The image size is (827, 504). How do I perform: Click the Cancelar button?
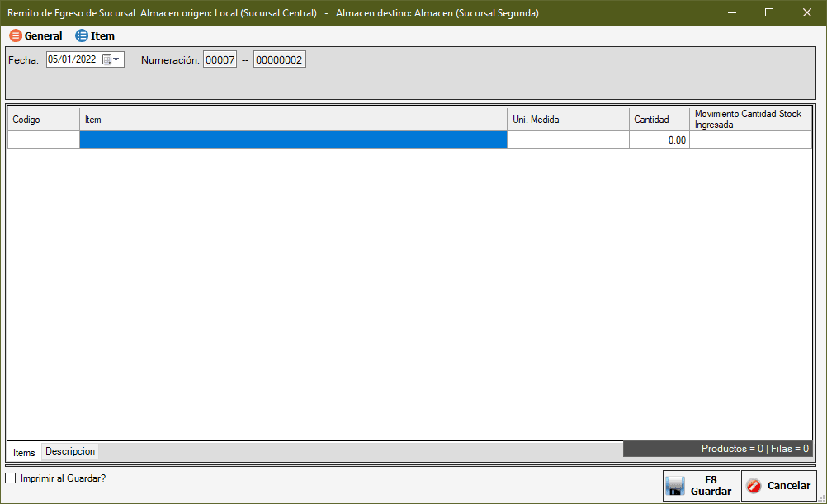[778, 486]
